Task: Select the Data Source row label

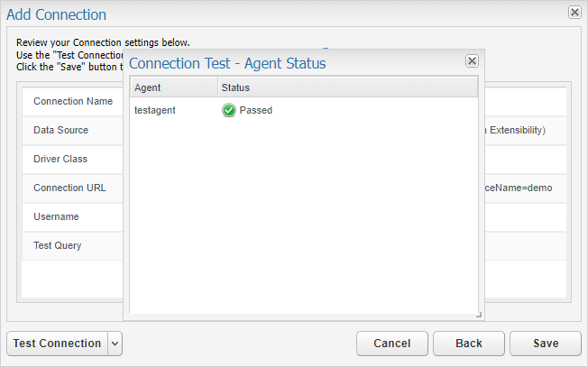Action: 60,130
